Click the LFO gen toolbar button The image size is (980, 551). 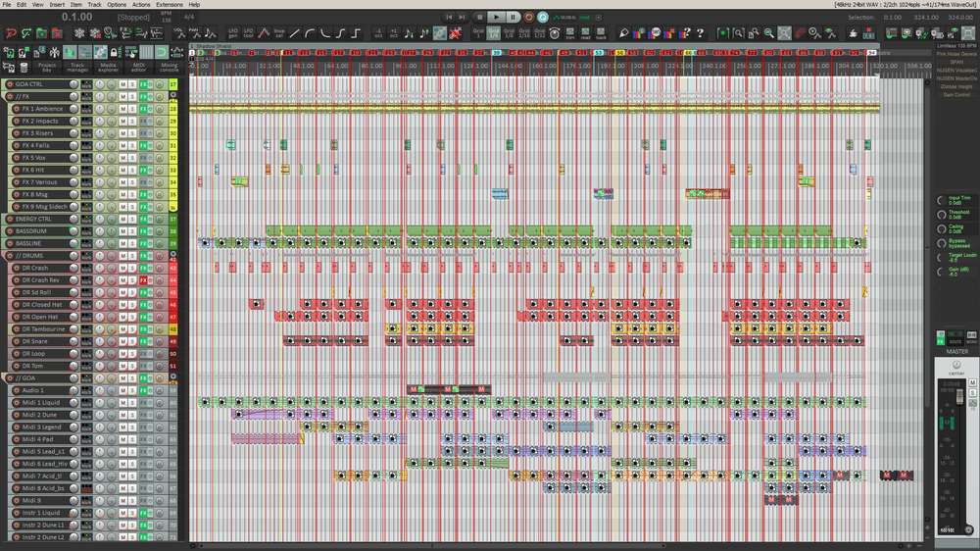pyautogui.click(x=233, y=33)
